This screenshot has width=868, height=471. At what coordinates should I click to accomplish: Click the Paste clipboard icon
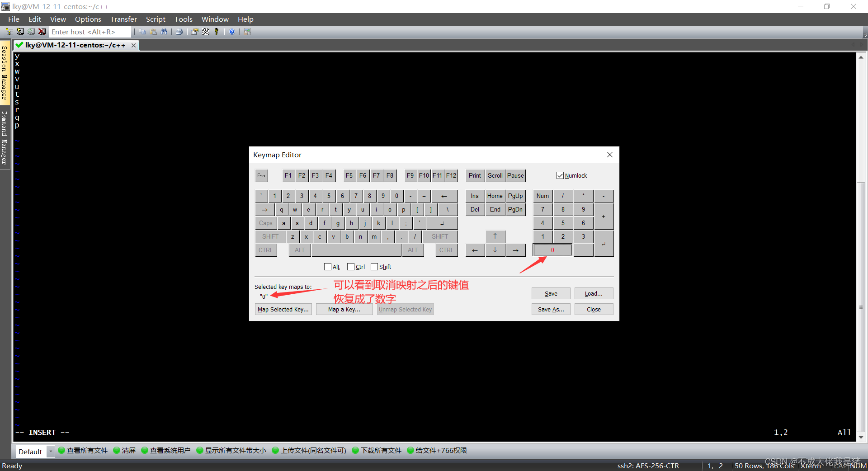(153, 32)
